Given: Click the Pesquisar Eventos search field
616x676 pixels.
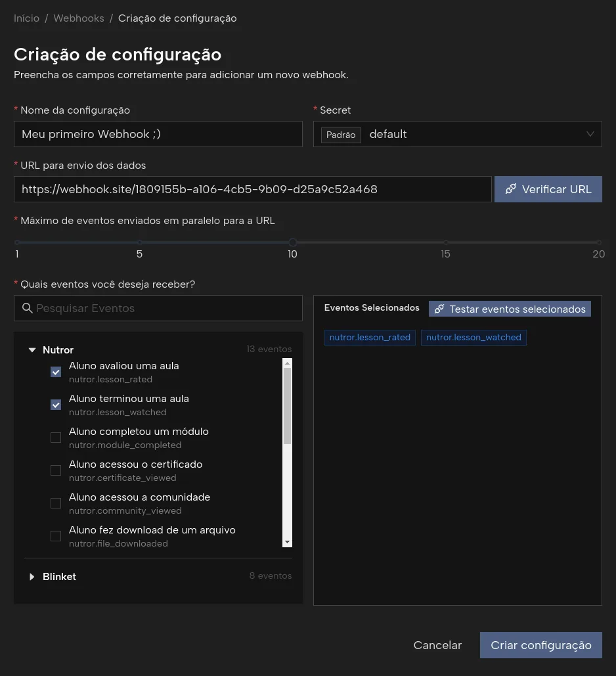Looking at the screenshot, I should (x=158, y=308).
